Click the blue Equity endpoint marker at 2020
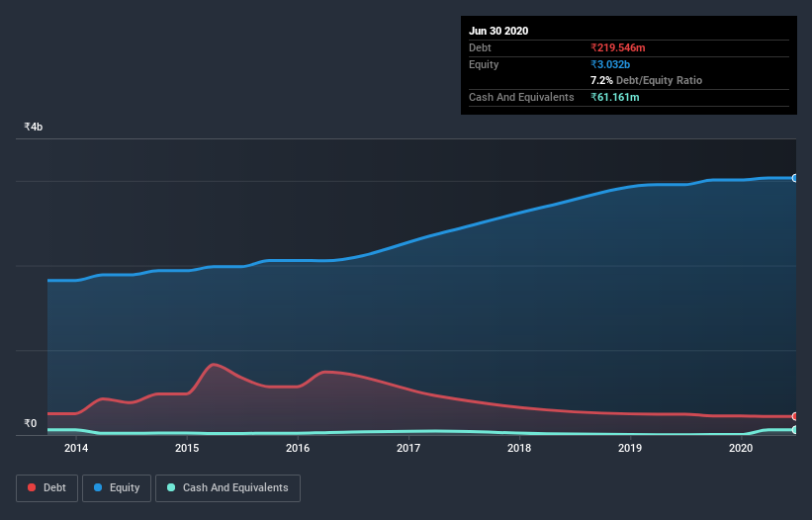 795,178
